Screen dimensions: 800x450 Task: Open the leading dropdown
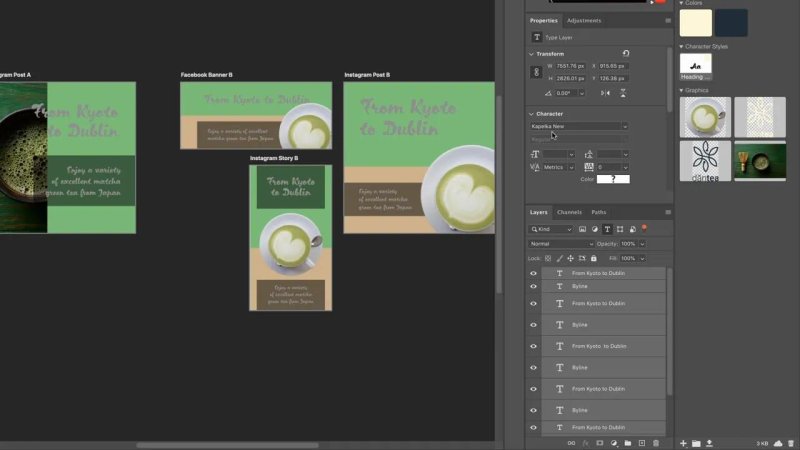626,154
